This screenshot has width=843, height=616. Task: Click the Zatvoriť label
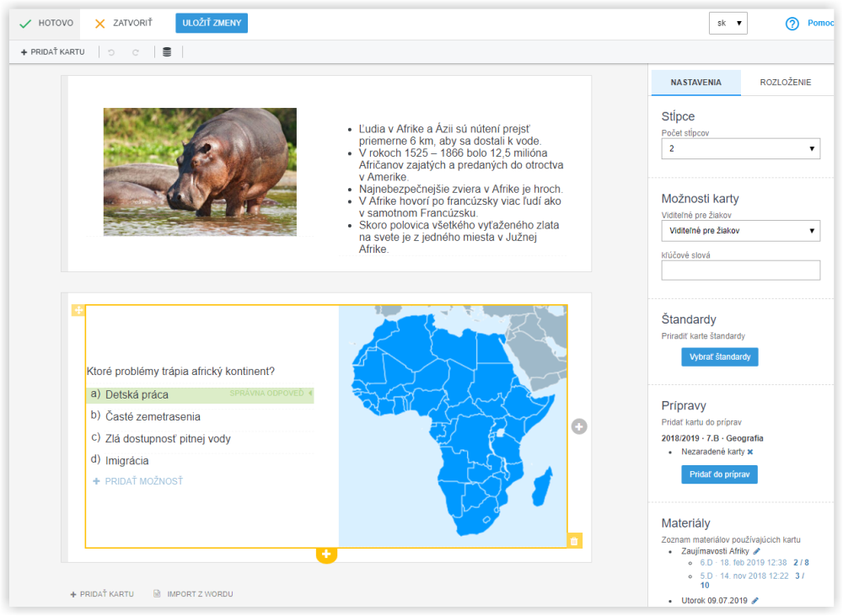132,23
